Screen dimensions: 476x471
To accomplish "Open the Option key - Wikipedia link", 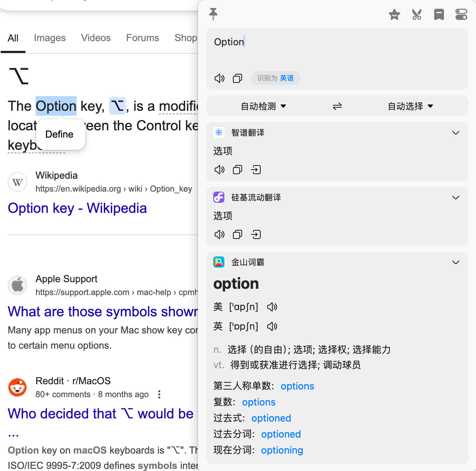I will (77, 208).
